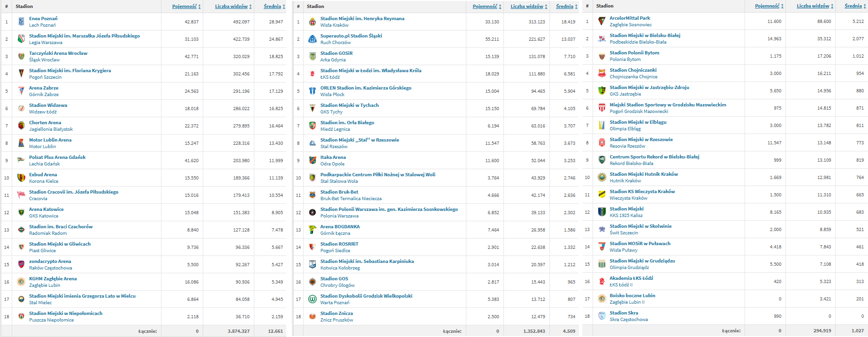
Task: Select the 3.874.327 total attendance value
Action: (239, 331)
